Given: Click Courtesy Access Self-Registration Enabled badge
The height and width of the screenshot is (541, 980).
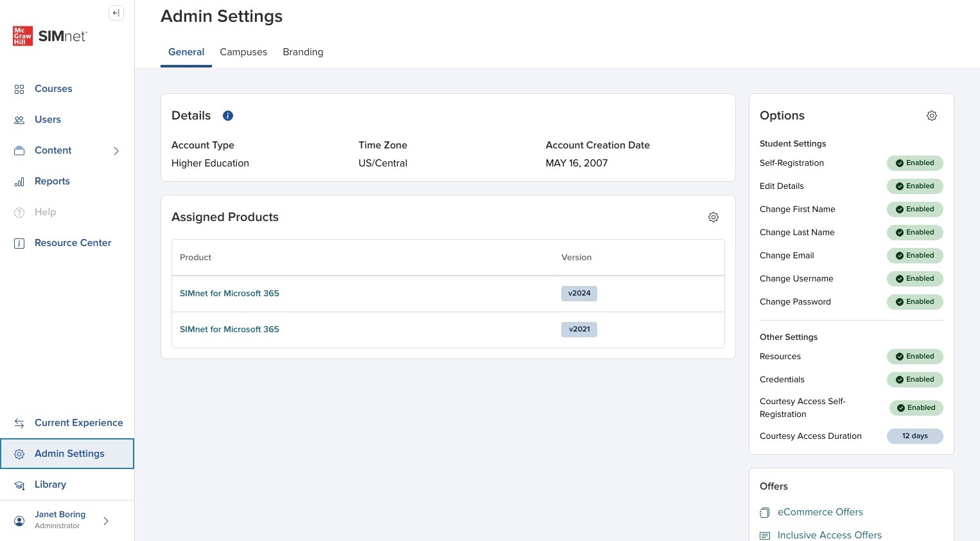Looking at the screenshot, I should click(916, 408).
